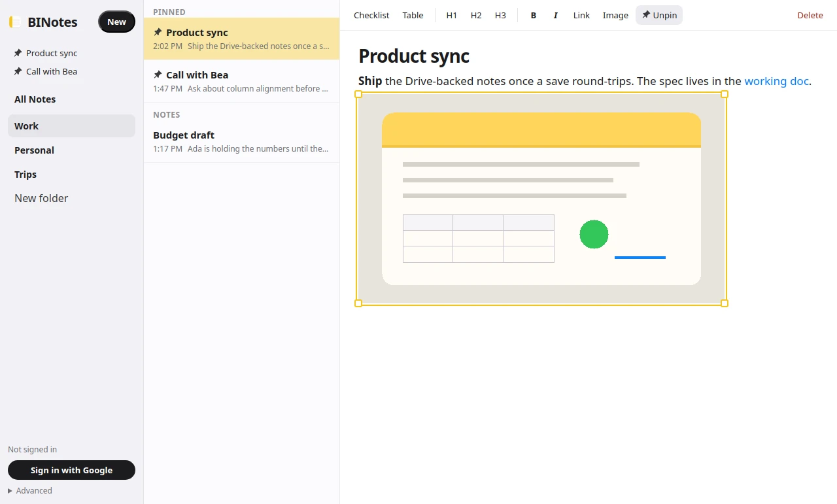Viewport: 837px width, 504px height.
Task: Insert an Image from toolbar
Action: (x=615, y=15)
